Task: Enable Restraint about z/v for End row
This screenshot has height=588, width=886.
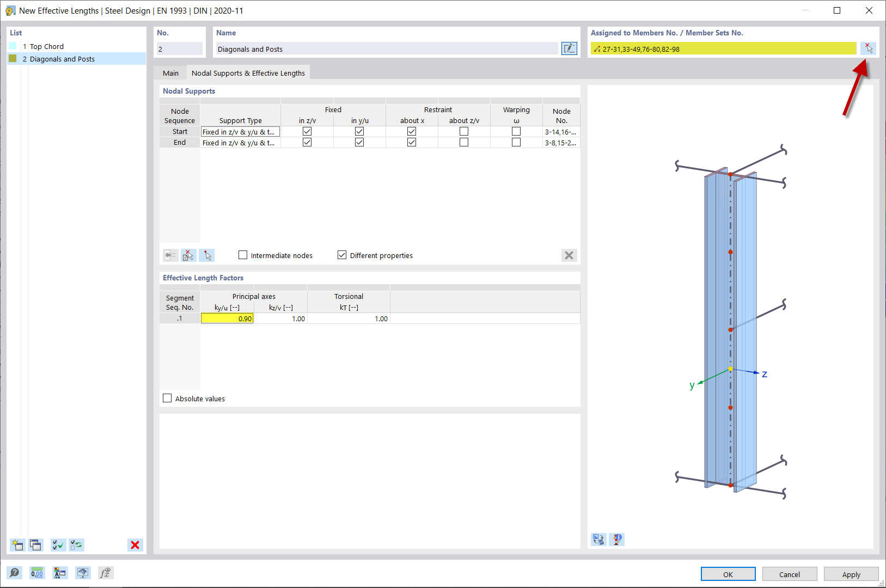Action: pyautogui.click(x=464, y=142)
